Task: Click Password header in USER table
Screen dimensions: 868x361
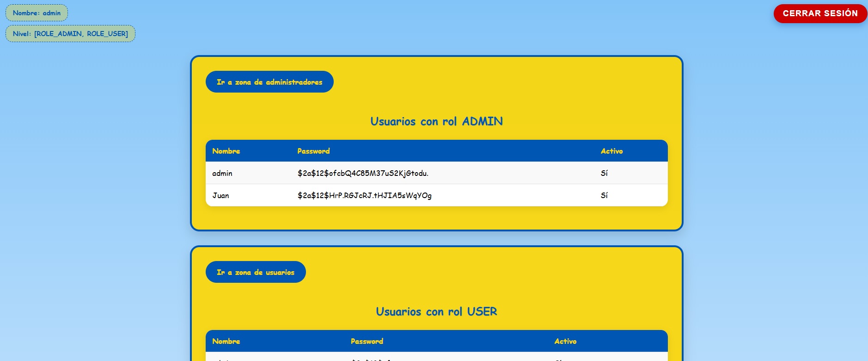Action: [367, 341]
